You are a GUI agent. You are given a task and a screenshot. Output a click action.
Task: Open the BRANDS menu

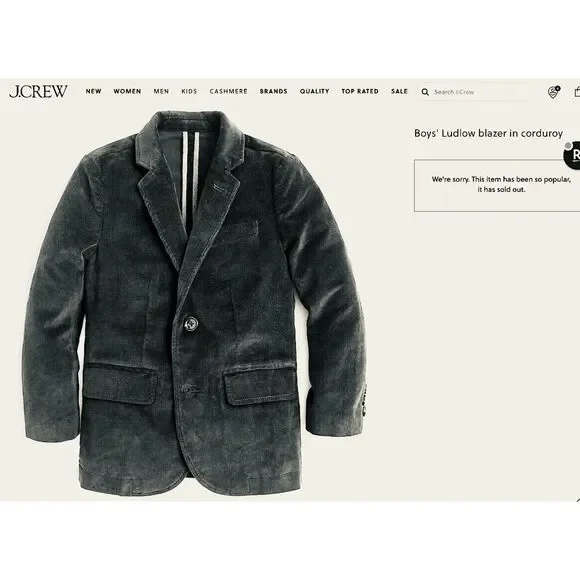pyautogui.click(x=273, y=91)
